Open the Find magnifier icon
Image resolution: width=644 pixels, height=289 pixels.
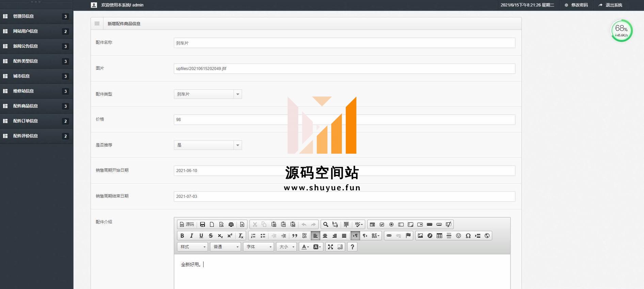point(326,224)
